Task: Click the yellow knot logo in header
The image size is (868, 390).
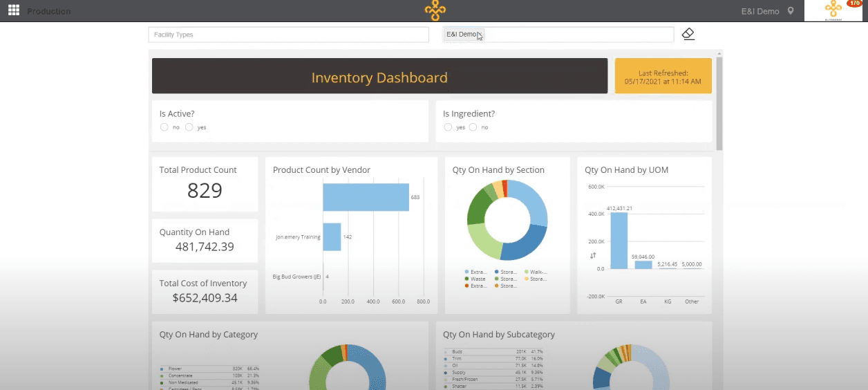Action: pos(435,10)
